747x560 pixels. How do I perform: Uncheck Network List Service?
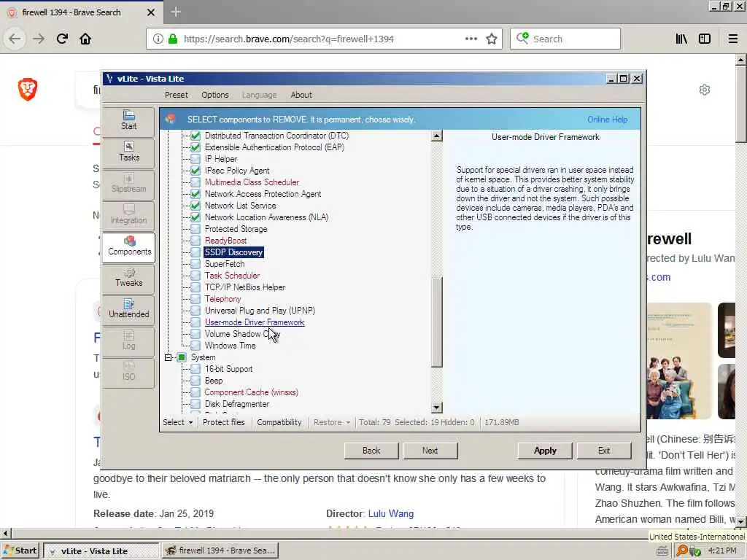196,206
